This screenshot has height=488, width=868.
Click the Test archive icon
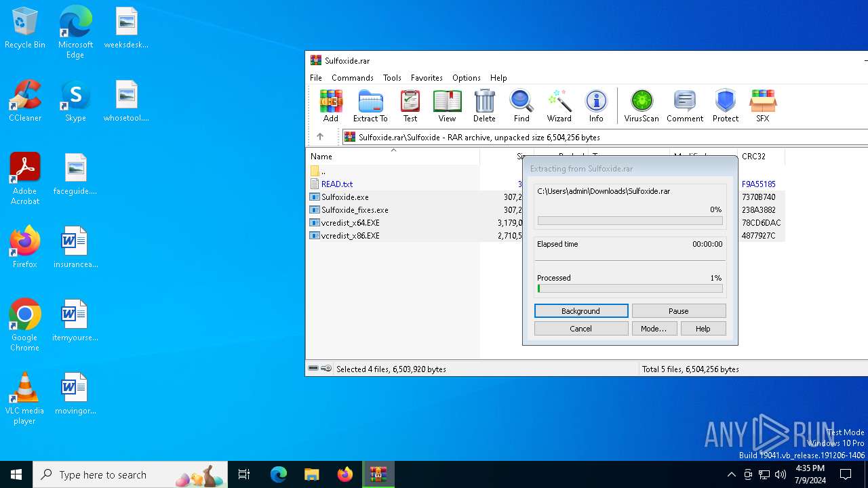pyautogui.click(x=410, y=106)
